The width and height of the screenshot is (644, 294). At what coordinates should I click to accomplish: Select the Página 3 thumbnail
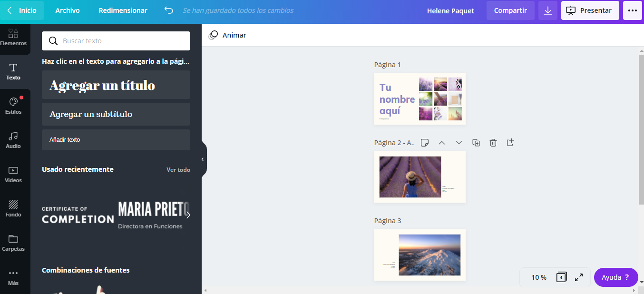point(420,255)
